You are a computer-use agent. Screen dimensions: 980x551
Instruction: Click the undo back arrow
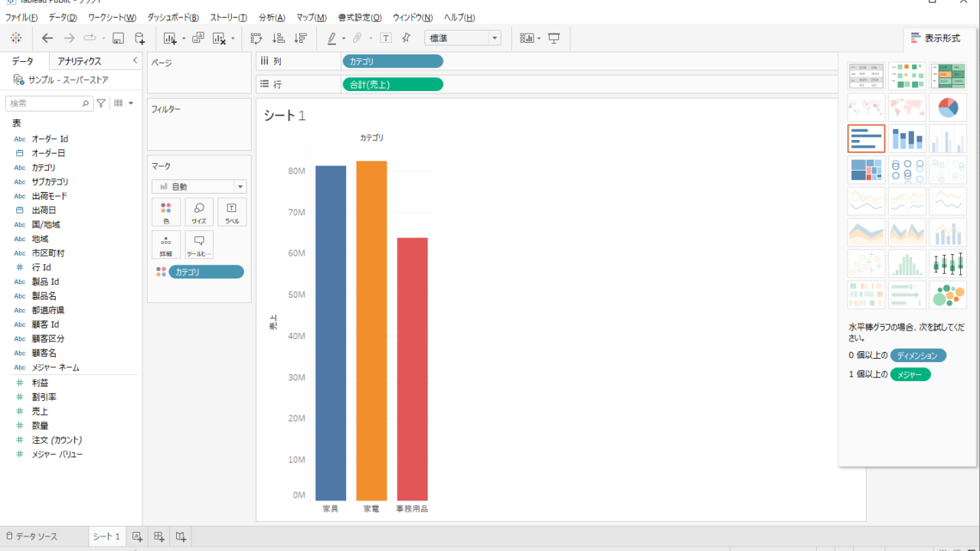click(x=47, y=37)
